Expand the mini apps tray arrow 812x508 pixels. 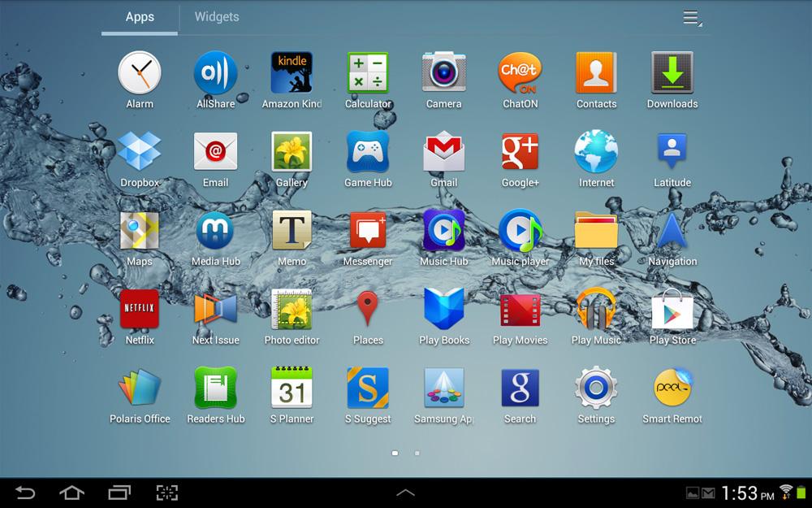pos(405,493)
